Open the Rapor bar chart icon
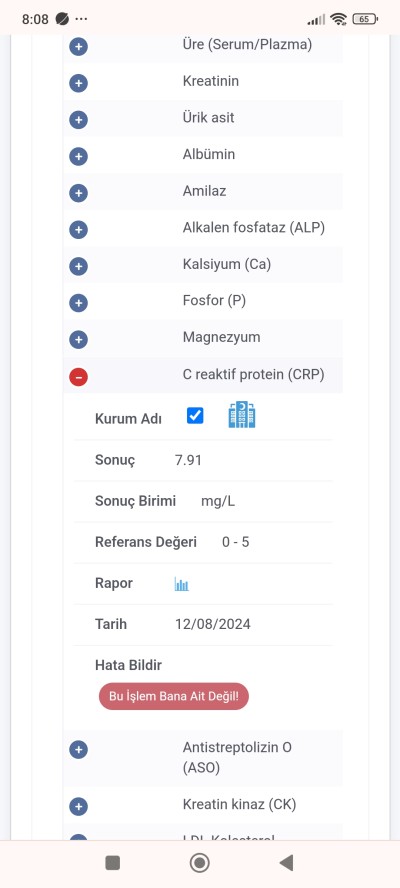 [x=181, y=584]
